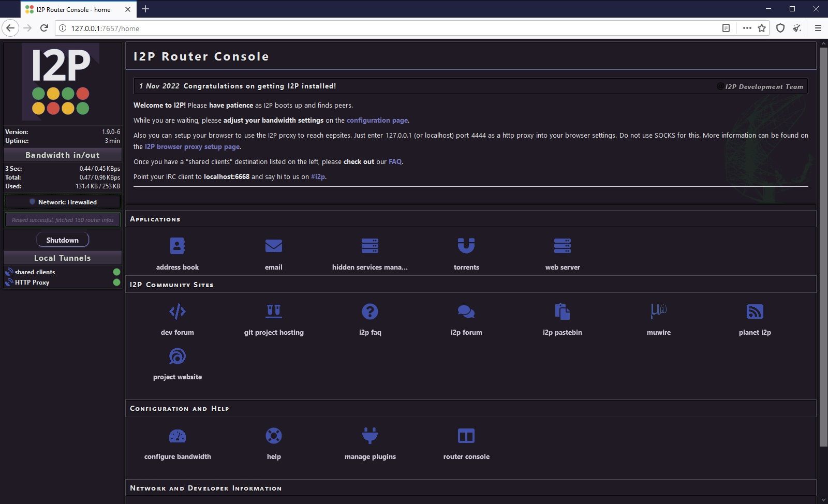The height and width of the screenshot is (504, 828).
Task: Open the router console panel icon
Action: 466,436
